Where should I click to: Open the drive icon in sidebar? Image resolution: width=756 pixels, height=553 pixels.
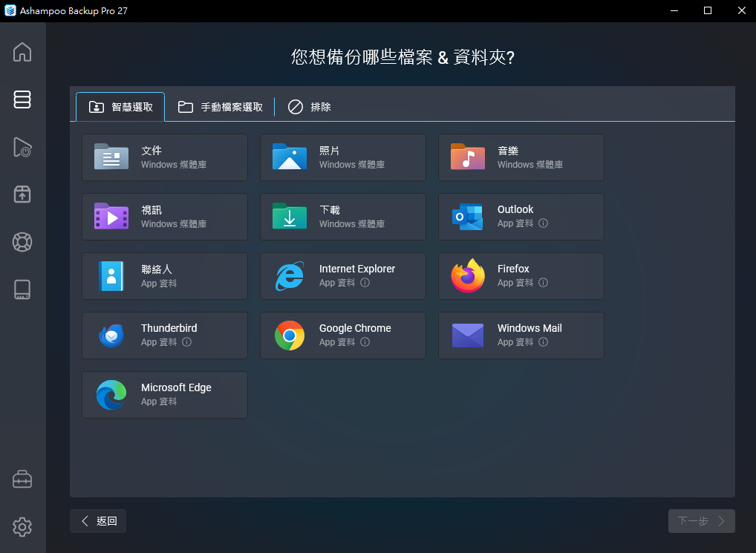(22, 289)
